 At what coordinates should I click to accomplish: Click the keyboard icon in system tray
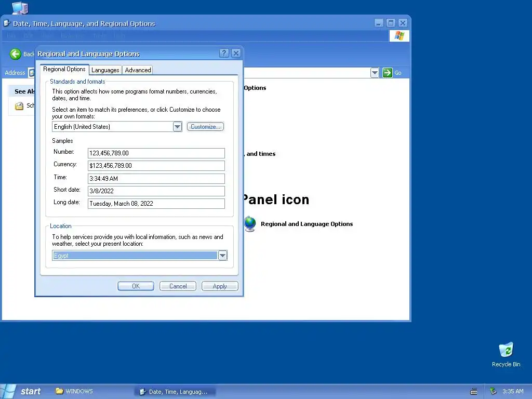point(474,392)
